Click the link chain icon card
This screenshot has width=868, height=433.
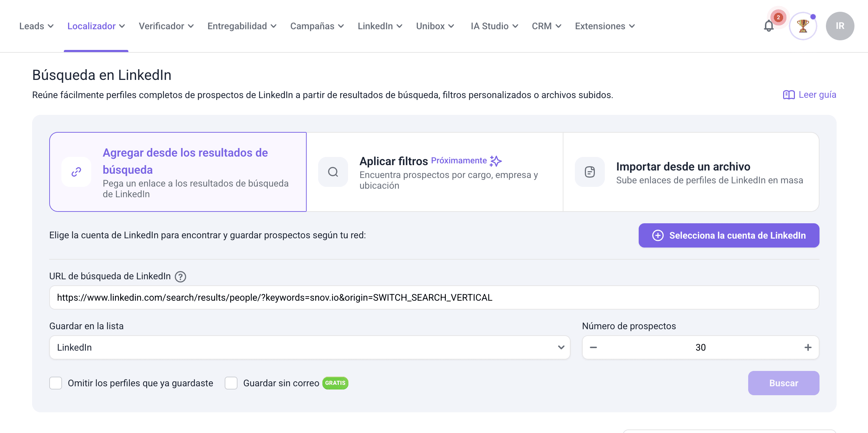76,172
